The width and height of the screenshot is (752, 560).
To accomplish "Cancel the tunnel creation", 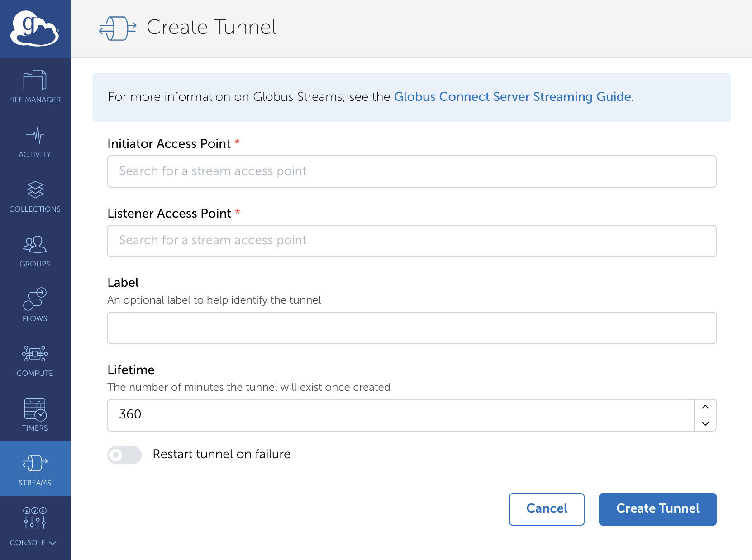I will click(x=547, y=509).
